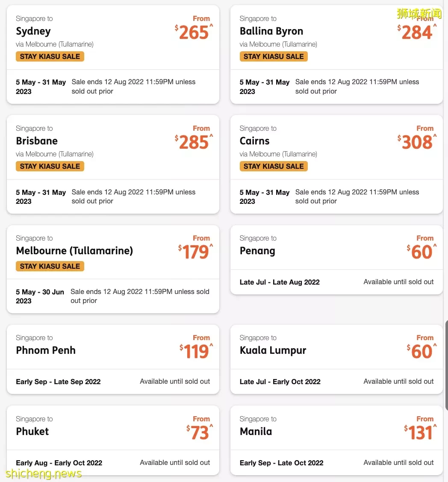Click the STAY KIASU SALE badge under Sydney

click(x=50, y=56)
